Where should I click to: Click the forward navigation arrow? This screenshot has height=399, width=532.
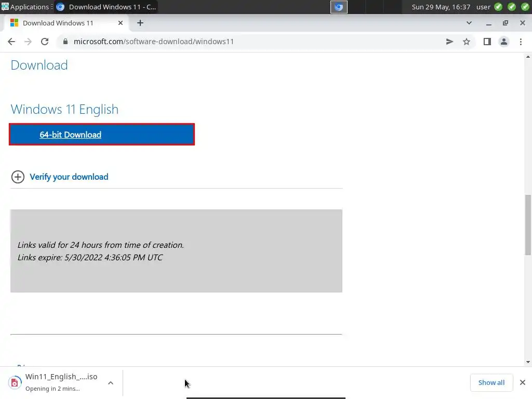pos(28,42)
